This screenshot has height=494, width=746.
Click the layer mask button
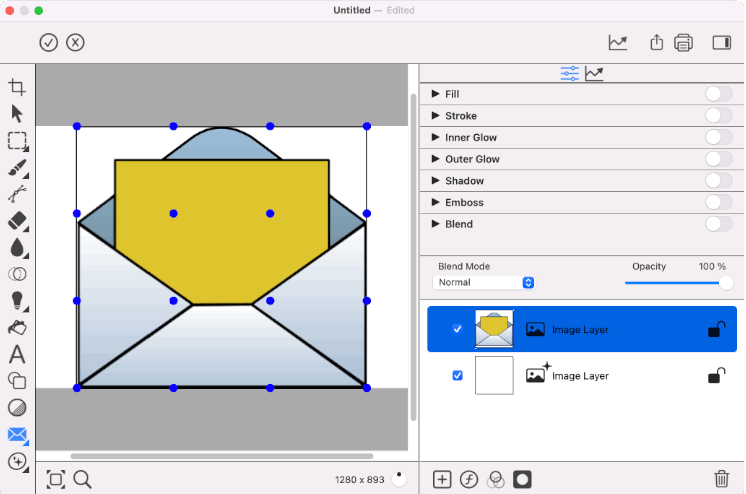click(522, 479)
